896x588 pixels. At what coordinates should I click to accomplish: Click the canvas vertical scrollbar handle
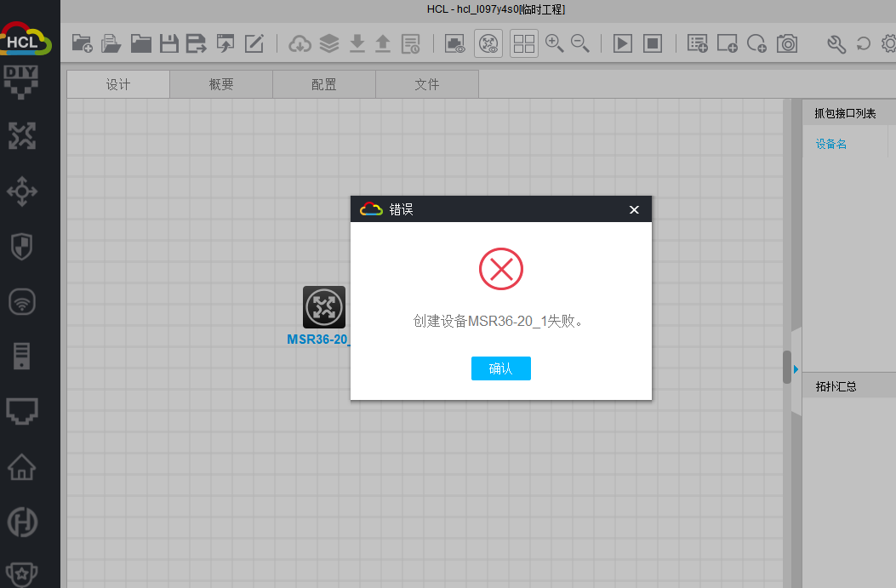787,367
